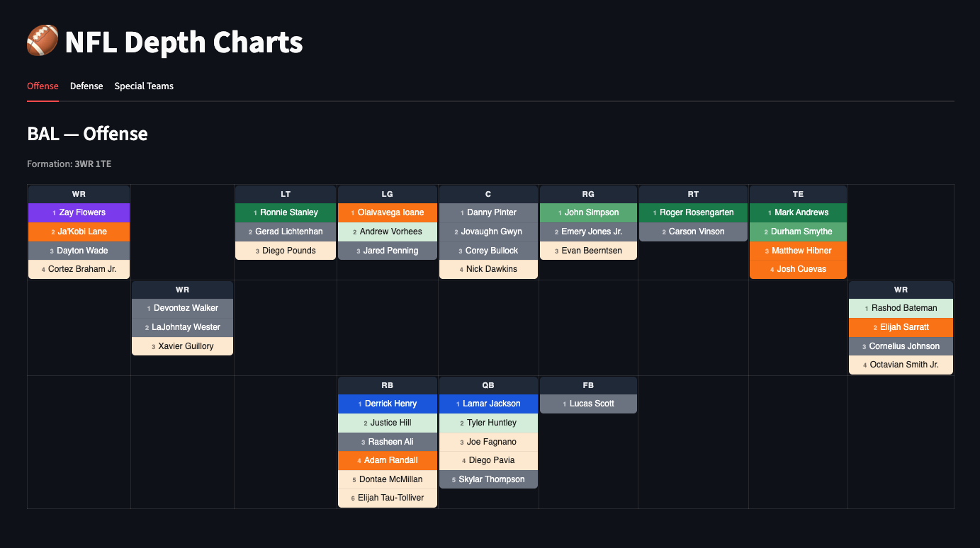Select Diego Pounds under LT
Viewport: 980px width, 548px height.
click(x=286, y=251)
